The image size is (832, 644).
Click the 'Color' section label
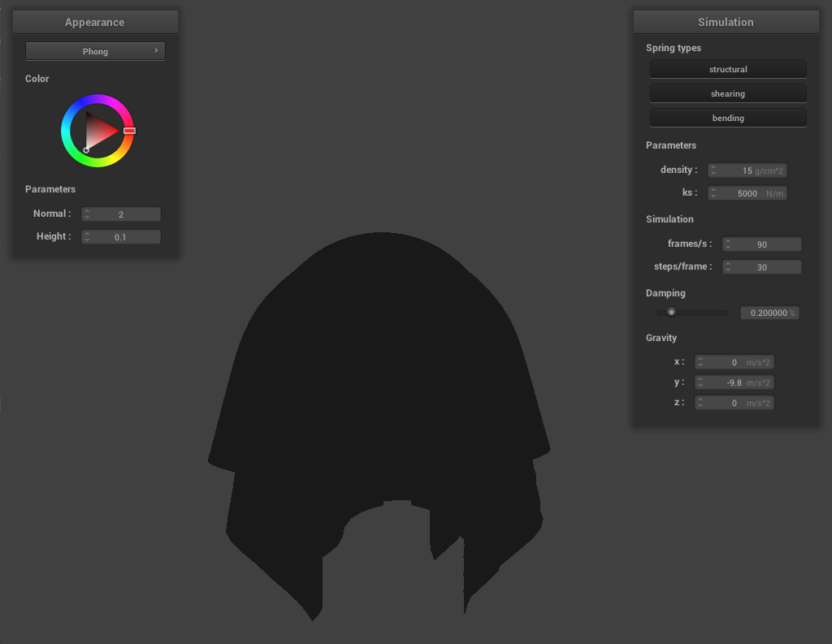coord(37,79)
